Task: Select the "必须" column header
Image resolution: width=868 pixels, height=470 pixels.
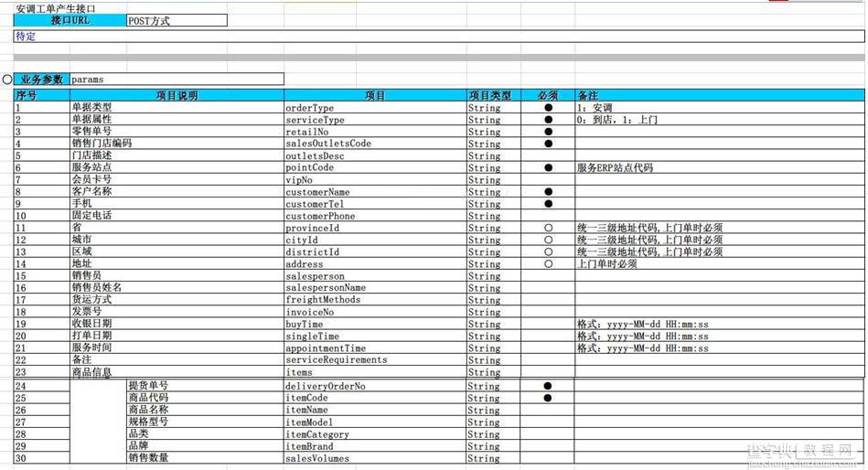Action: click(548, 95)
